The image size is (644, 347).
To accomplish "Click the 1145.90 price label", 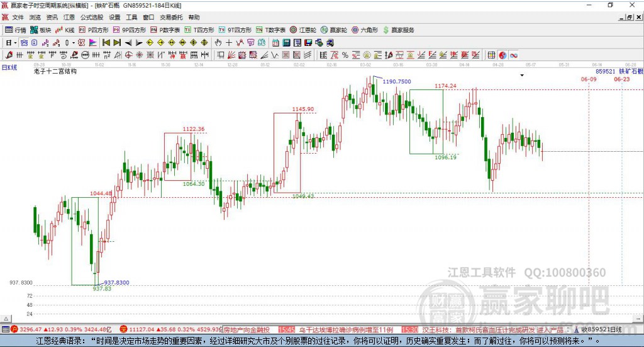I will [x=303, y=109].
